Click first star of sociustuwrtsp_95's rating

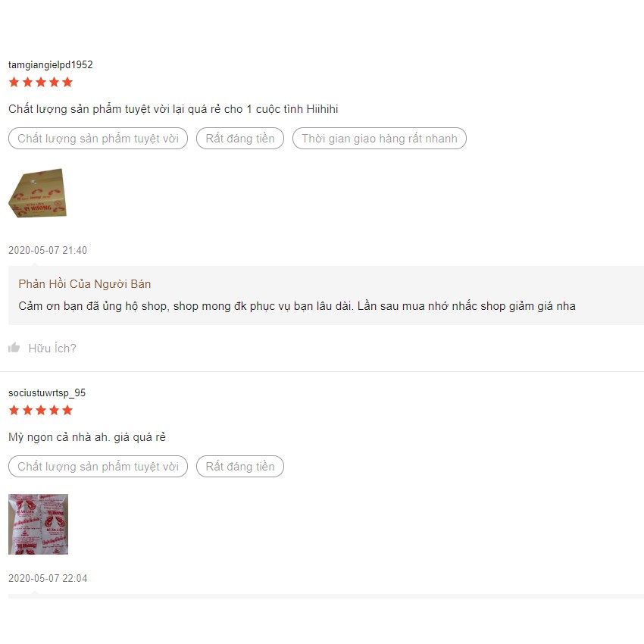point(14,411)
